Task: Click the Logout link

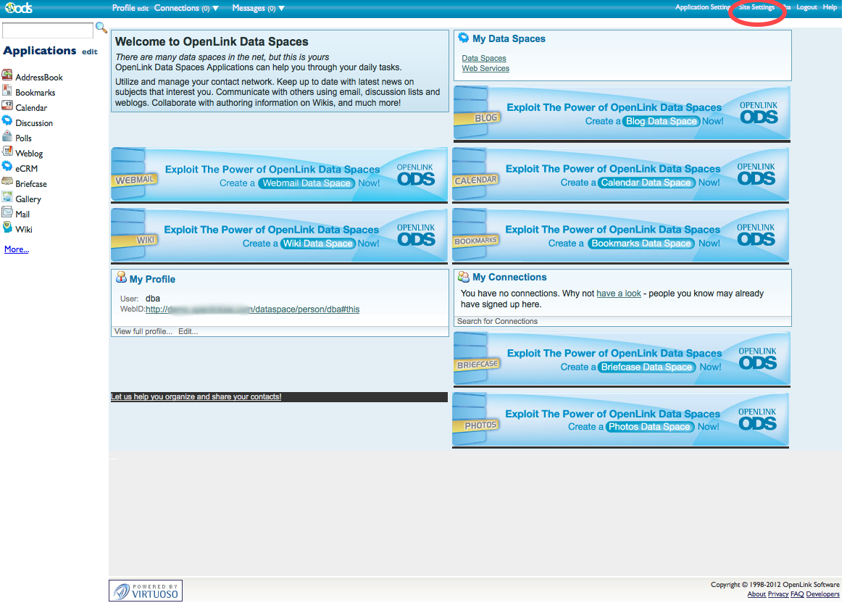Action: pyautogui.click(x=806, y=7)
